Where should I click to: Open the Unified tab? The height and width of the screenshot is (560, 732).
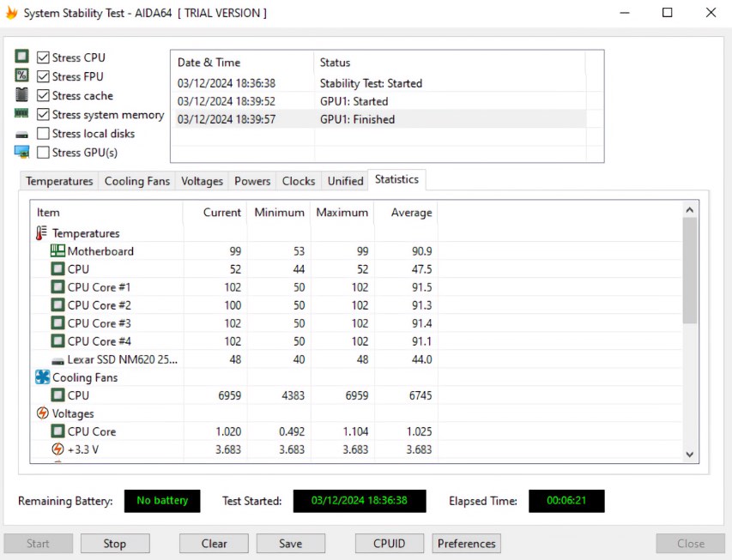(x=345, y=181)
